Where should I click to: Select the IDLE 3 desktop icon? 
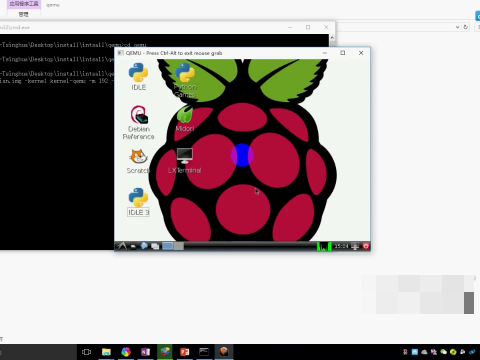coord(138,202)
